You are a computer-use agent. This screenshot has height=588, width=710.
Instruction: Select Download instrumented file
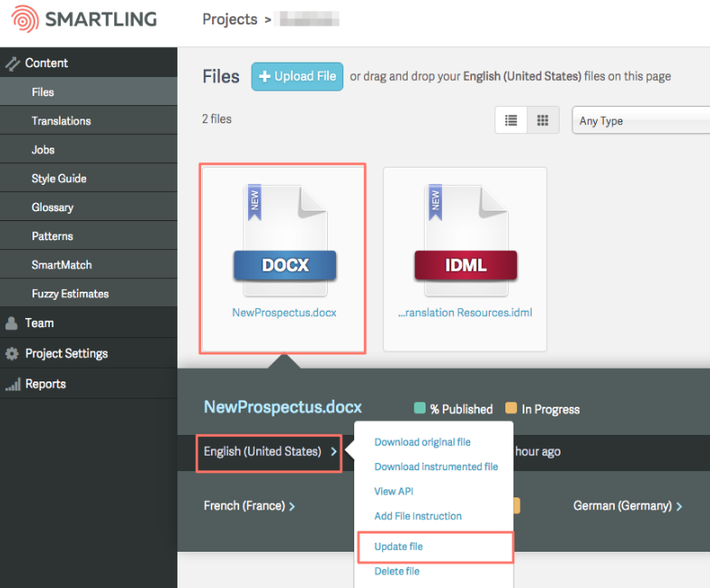[x=437, y=467]
